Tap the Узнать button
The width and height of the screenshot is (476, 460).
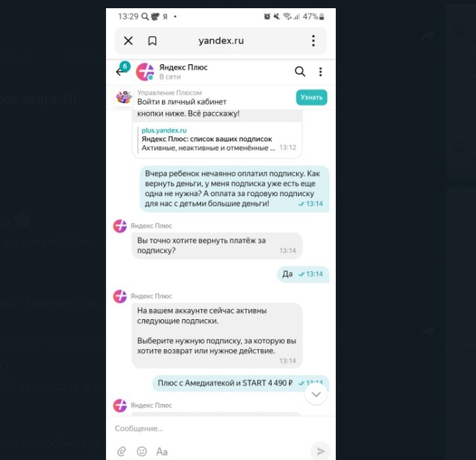pos(311,97)
